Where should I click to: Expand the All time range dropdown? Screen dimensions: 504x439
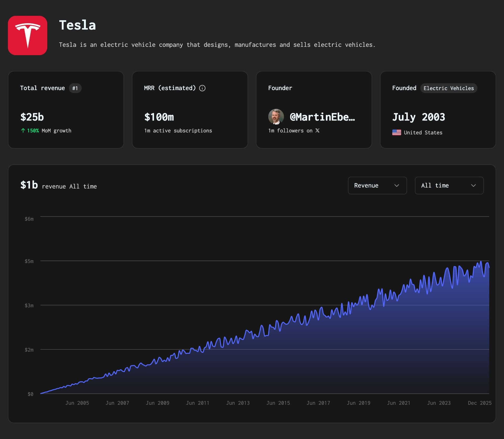click(x=449, y=186)
